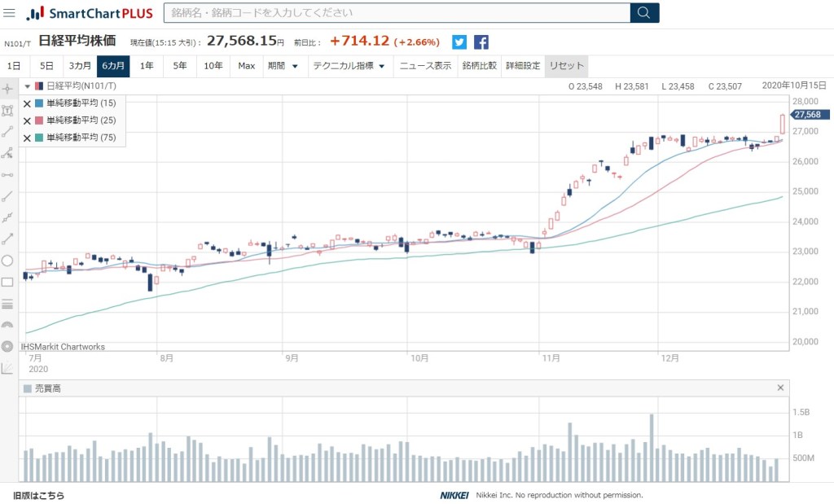Remove the 単純移動平均 (75) indicator

click(x=27, y=138)
